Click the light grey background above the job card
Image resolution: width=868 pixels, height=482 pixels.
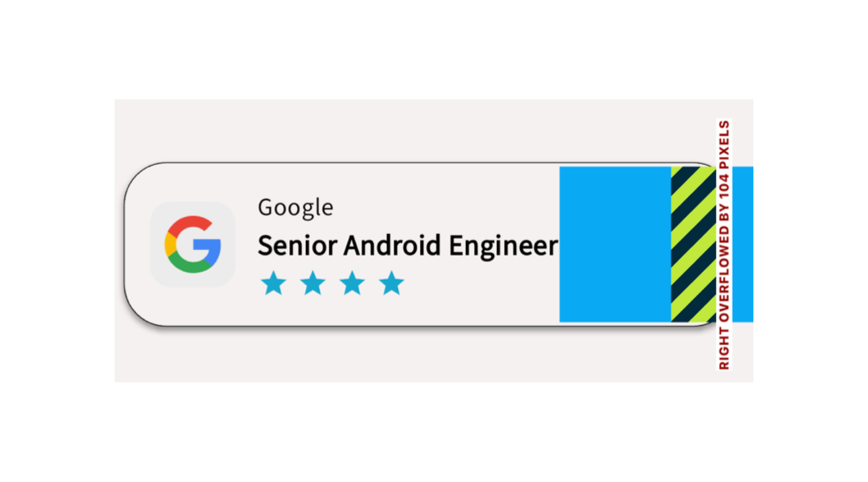coord(415,129)
